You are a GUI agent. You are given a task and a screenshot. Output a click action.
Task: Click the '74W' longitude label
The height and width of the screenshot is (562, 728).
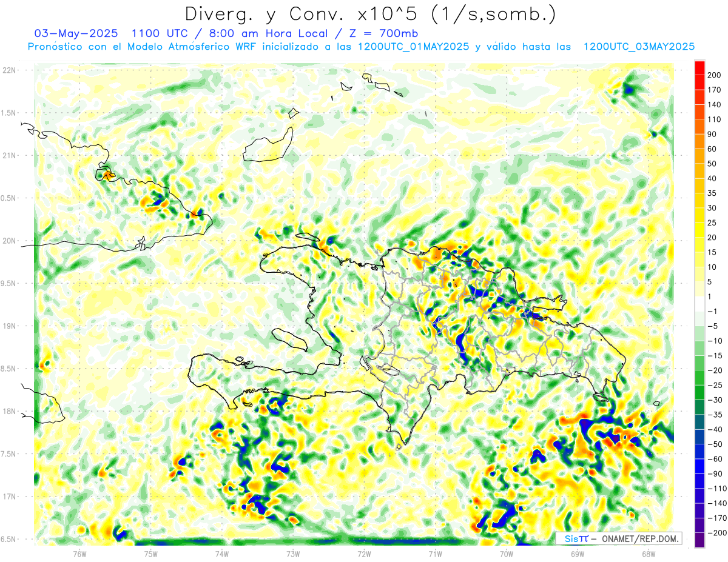pyautogui.click(x=221, y=554)
